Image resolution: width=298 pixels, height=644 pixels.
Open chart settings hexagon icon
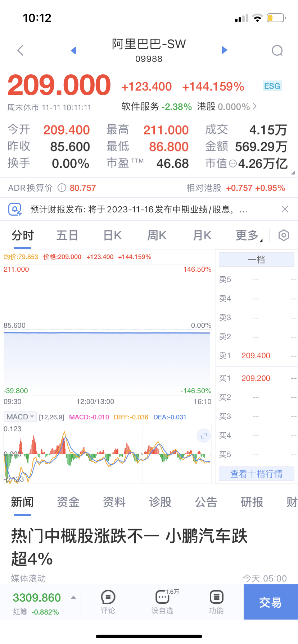[284, 235]
